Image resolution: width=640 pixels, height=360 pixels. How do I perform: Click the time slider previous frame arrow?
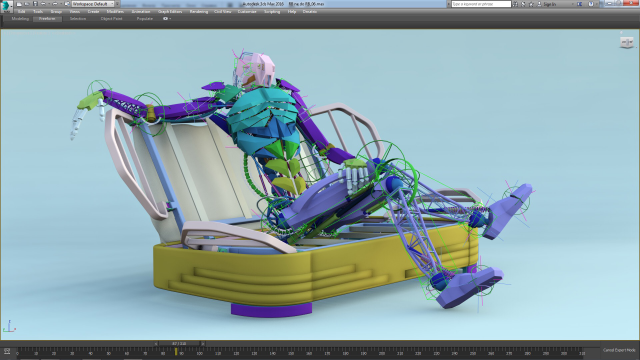click(x=156, y=344)
